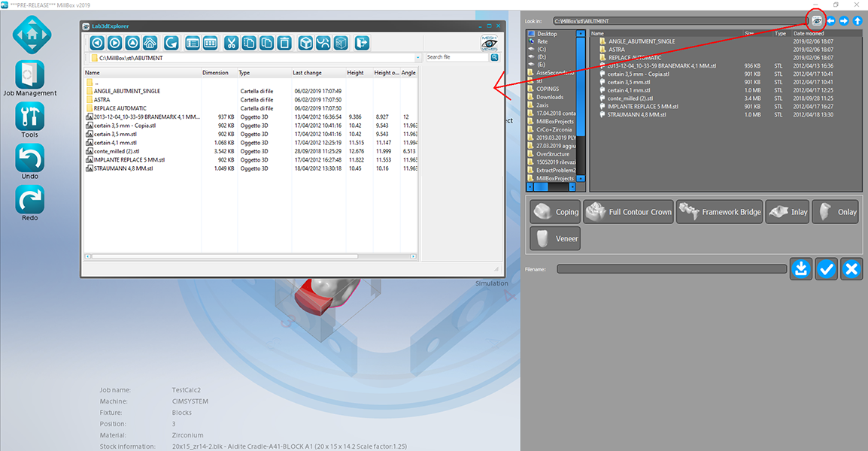Select the Veneer restoration type

click(554, 238)
